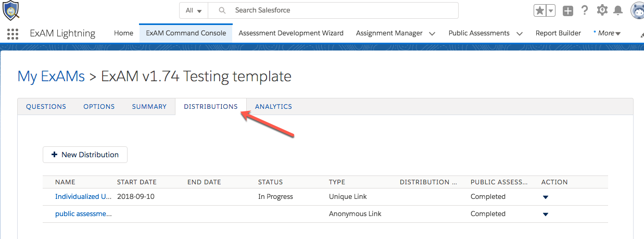Switch to the SUMMARY tab
This screenshot has width=644, height=239.
coord(149,107)
